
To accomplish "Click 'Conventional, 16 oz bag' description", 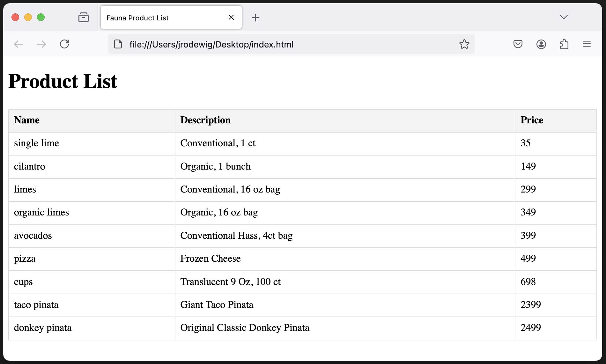I will pos(230,190).
